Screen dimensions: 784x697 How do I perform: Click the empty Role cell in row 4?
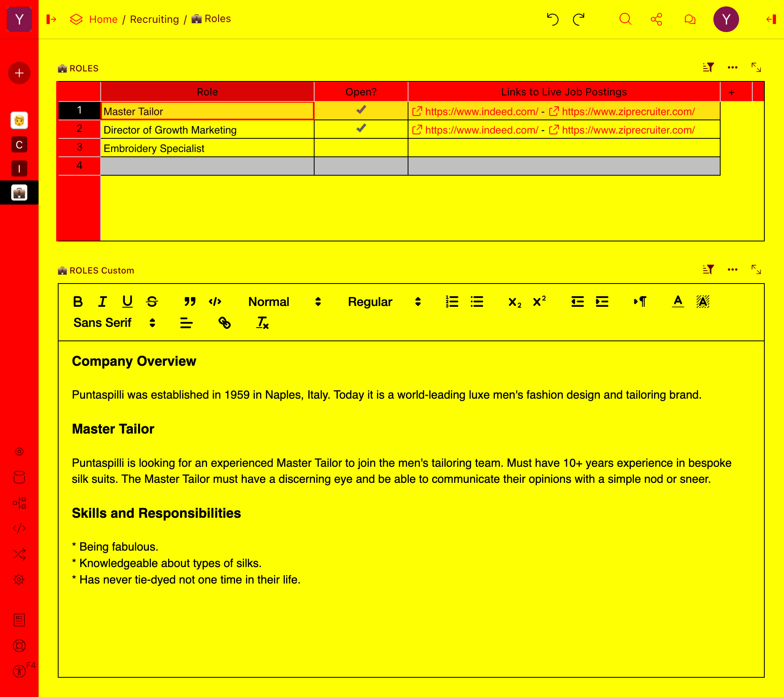207,166
